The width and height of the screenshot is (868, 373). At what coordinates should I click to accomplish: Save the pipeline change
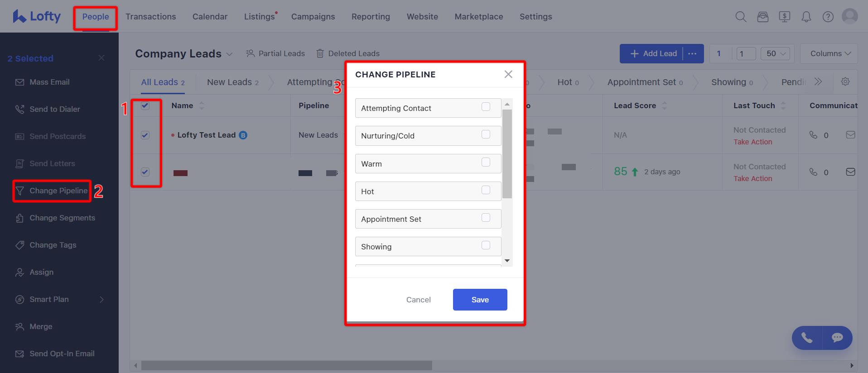(x=480, y=300)
